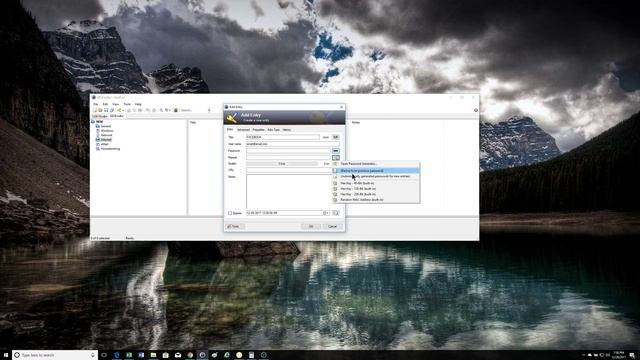This screenshot has height=360, width=640.
Task: Click the New database toolbar icon
Action: 95,110
